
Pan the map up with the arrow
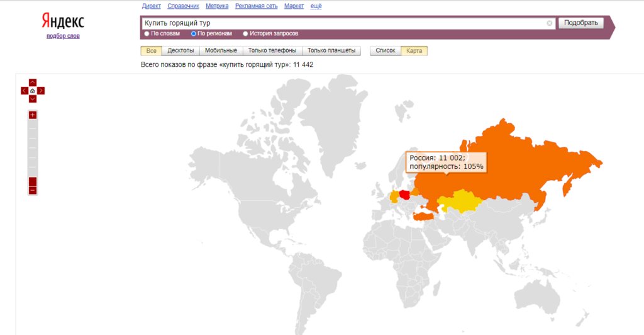[33, 82]
